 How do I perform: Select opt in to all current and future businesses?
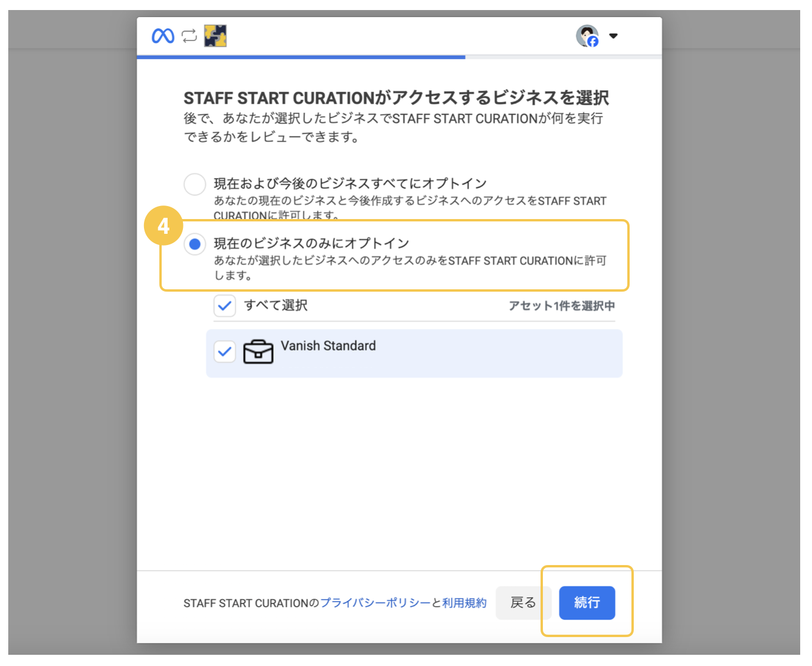[195, 184]
